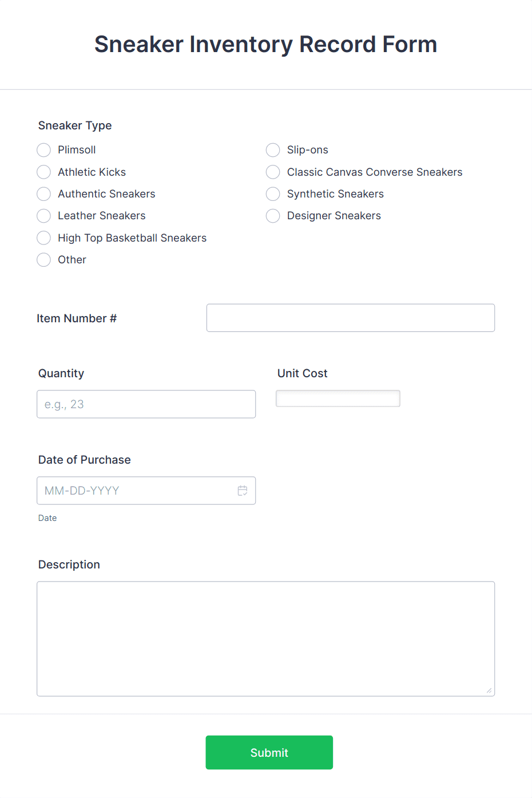The image size is (532, 798).
Task: Click the Date link below the purchase field
Action: tap(47, 518)
